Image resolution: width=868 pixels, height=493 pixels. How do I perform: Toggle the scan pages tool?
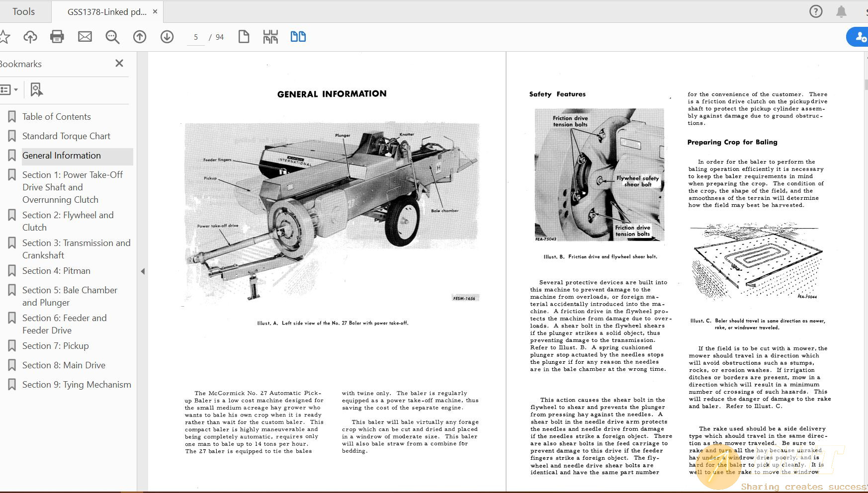pyautogui.click(x=270, y=37)
